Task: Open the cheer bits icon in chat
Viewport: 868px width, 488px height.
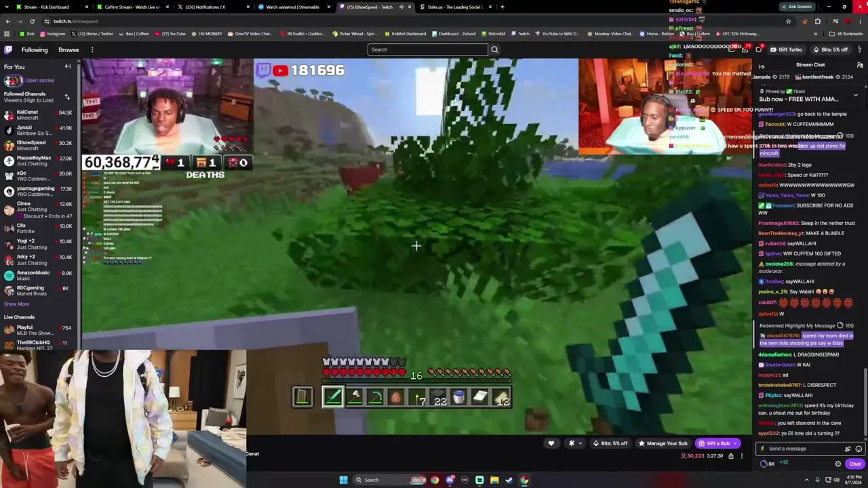Action: point(848,449)
